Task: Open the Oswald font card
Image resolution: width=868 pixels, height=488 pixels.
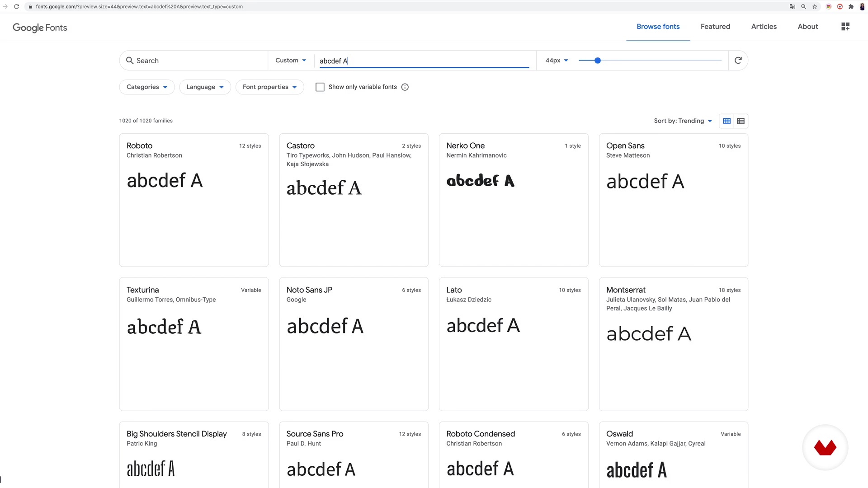Action: pos(673,455)
